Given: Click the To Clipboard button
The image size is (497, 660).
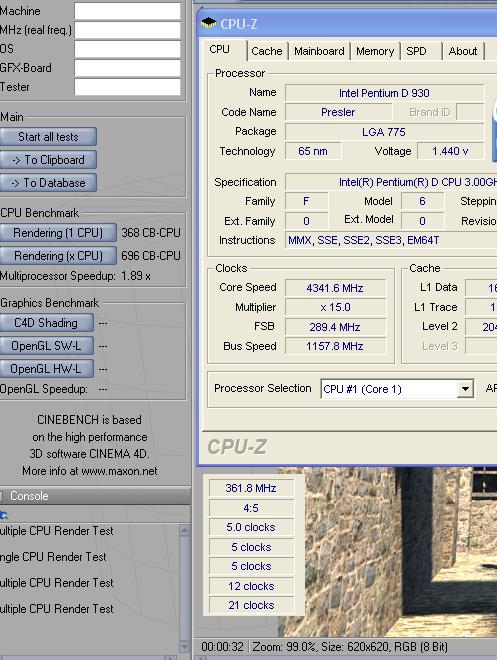Looking at the screenshot, I should pos(48,160).
